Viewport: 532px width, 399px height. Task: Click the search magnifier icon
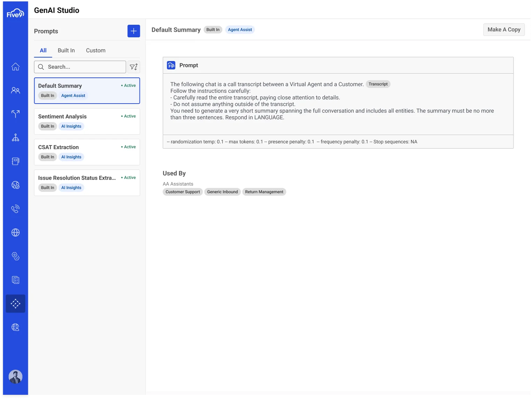tap(41, 67)
